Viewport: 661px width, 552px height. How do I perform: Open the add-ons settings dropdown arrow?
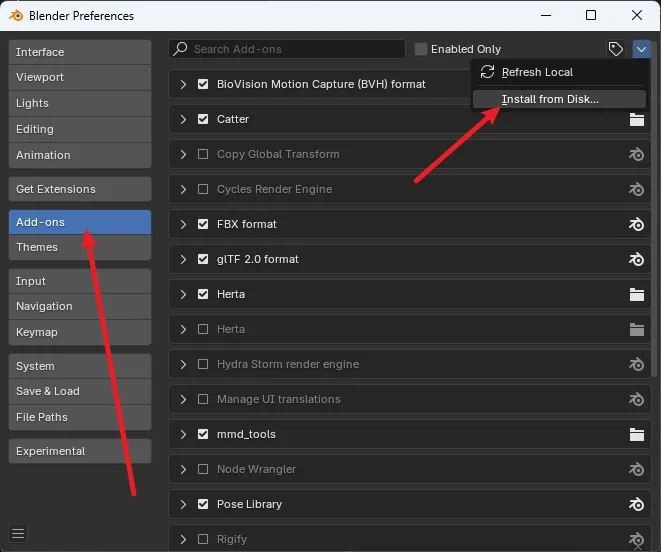tap(641, 49)
